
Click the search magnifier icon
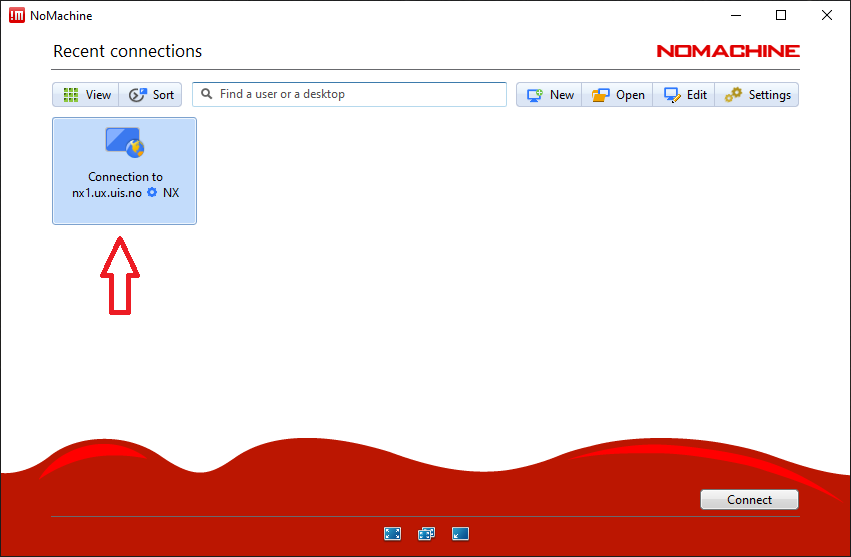(206, 94)
